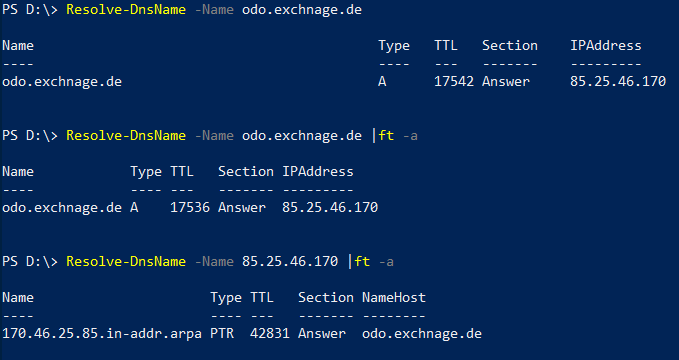Click the TTL value 42831
The image size is (679, 360).
pyautogui.click(x=269, y=334)
